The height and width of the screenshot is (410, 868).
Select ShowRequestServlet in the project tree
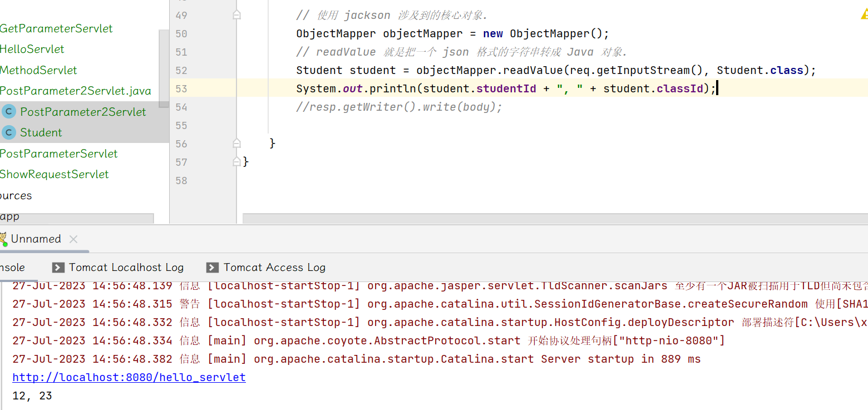tap(55, 174)
